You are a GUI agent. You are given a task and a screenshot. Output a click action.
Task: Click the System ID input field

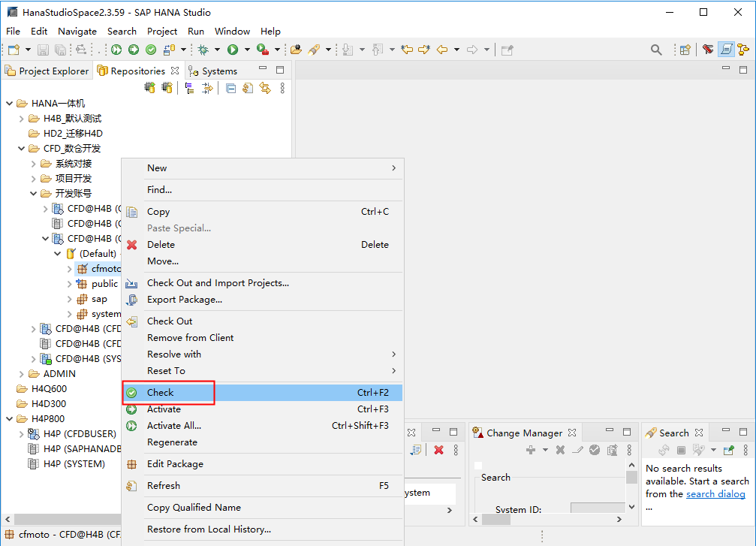click(x=598, y=508)
